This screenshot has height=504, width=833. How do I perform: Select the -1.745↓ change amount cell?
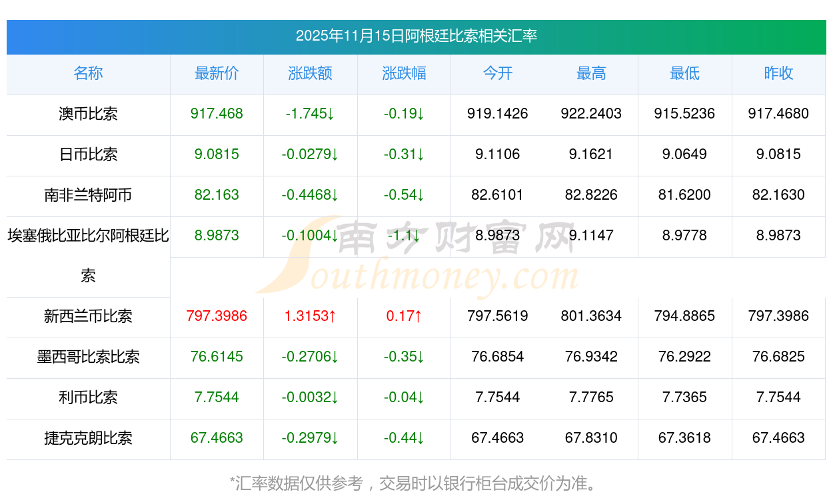310,114
